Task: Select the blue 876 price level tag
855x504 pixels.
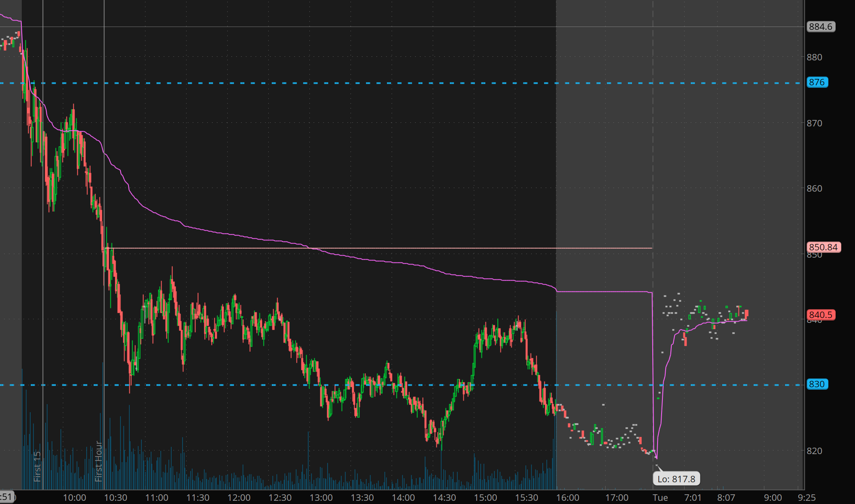Action: [x=817, y=82]
